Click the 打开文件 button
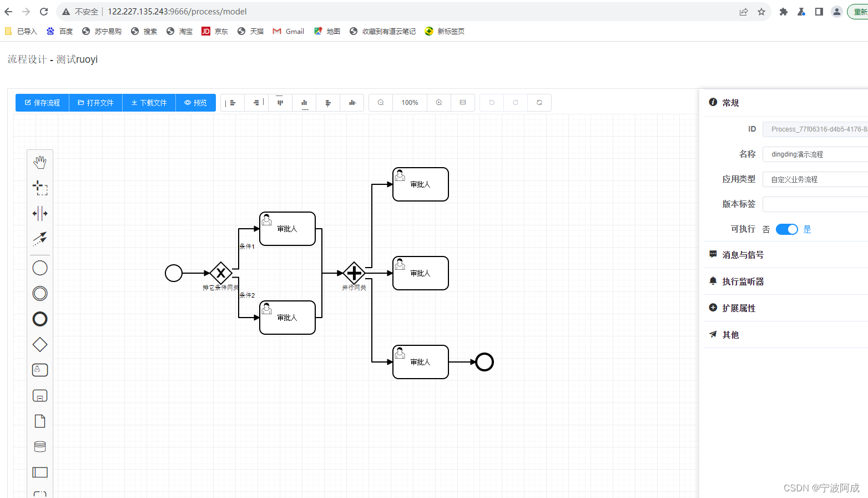This screenshot has height=498, width=868. click(95, 103)
